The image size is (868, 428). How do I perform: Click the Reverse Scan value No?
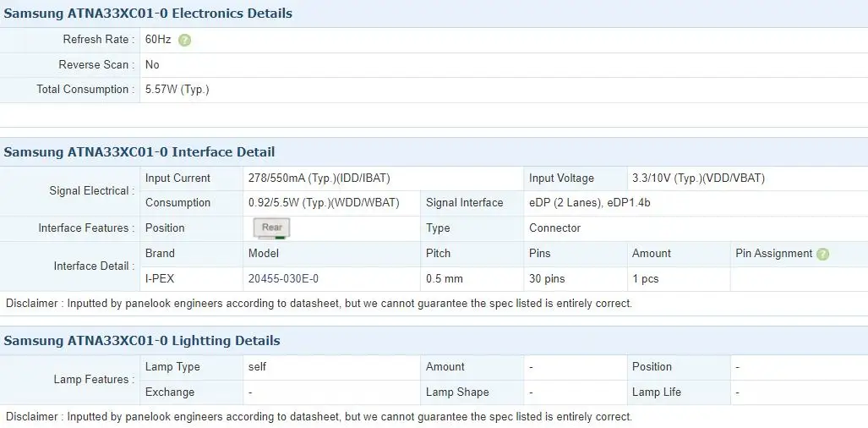[152, 65]
